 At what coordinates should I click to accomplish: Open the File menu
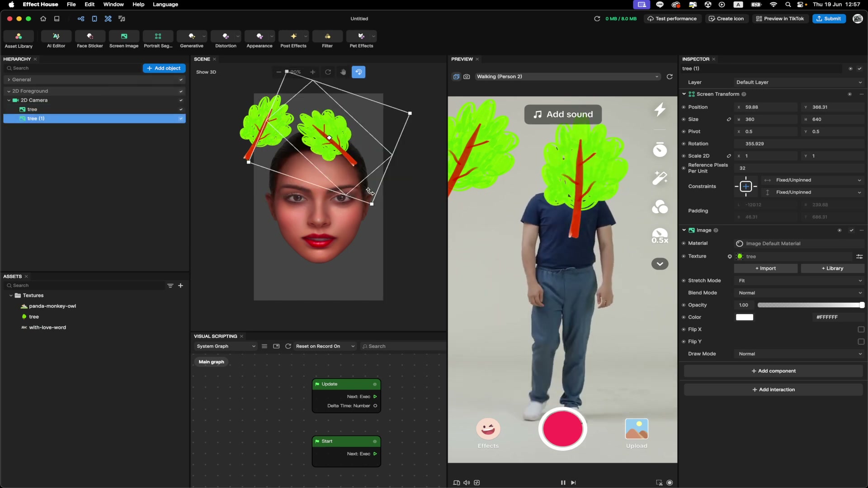(x=71, y=5)
